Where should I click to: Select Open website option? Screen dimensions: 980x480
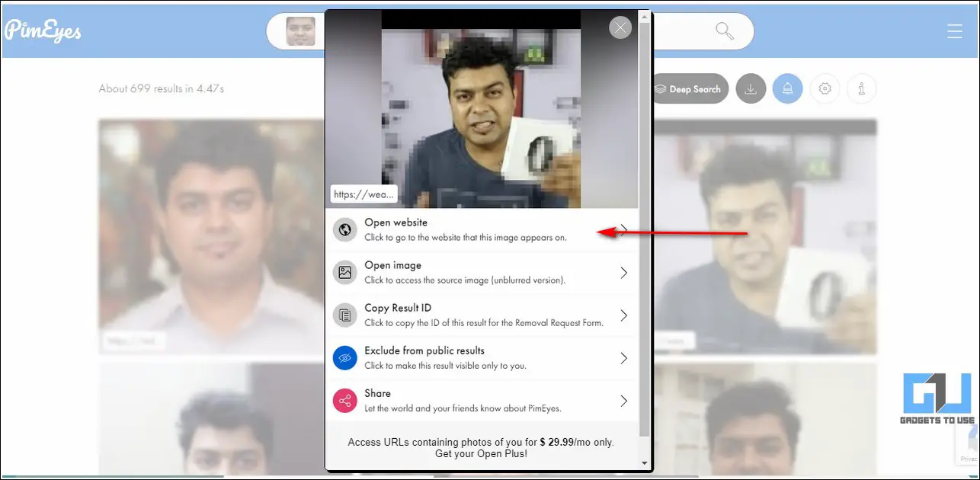point(482,230)
